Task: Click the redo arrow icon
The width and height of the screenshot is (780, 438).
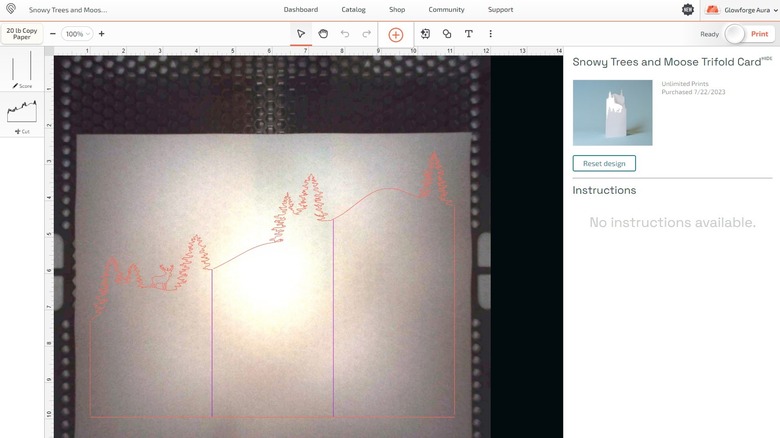Action: coord(366,34)
